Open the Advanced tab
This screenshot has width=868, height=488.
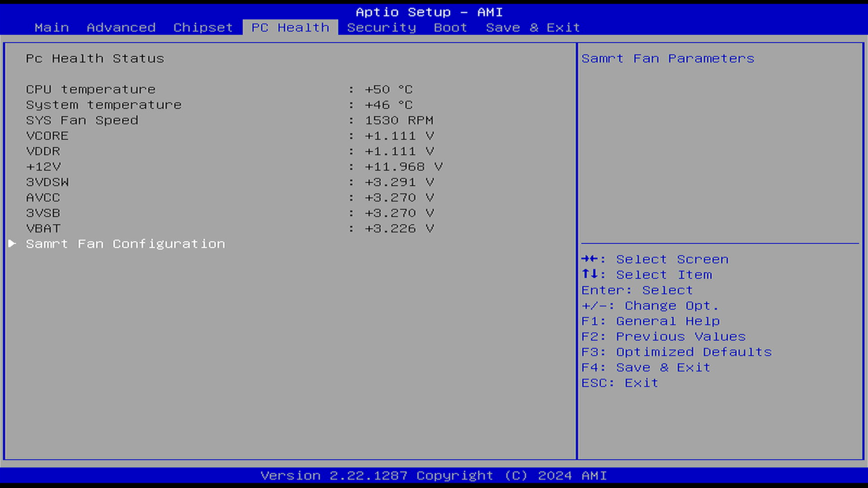[x=121, y=27]
